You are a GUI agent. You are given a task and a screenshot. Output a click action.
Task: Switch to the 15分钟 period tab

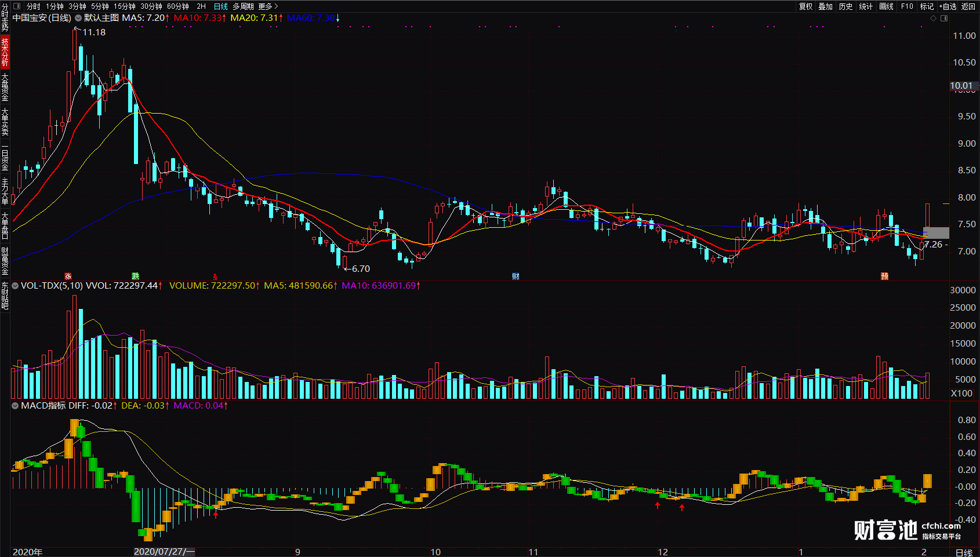point(125,6)
